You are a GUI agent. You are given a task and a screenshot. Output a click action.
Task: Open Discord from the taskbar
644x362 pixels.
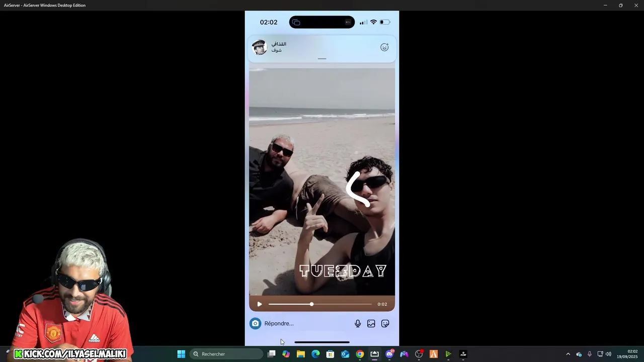(389, 354)
